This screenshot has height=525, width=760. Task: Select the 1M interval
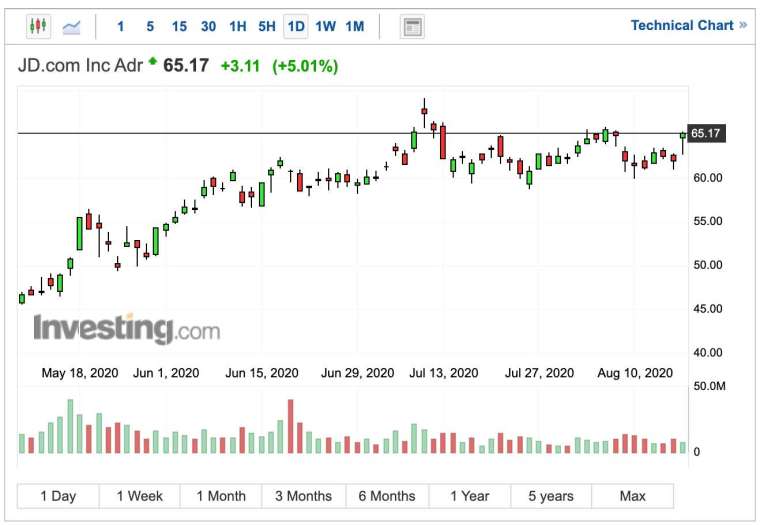(355, 26)
